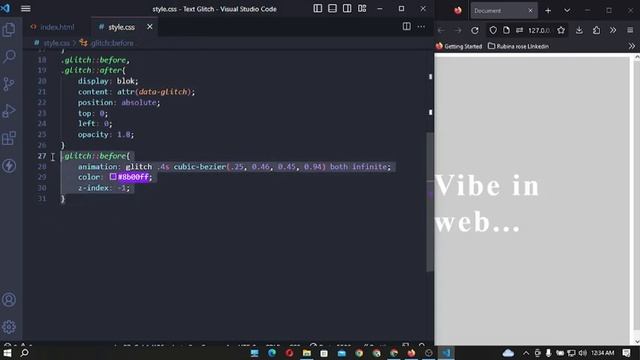Open the Firefox application menu
This screenshot has width=640, height=360.
pyautogui.click(x=630, y=30)
